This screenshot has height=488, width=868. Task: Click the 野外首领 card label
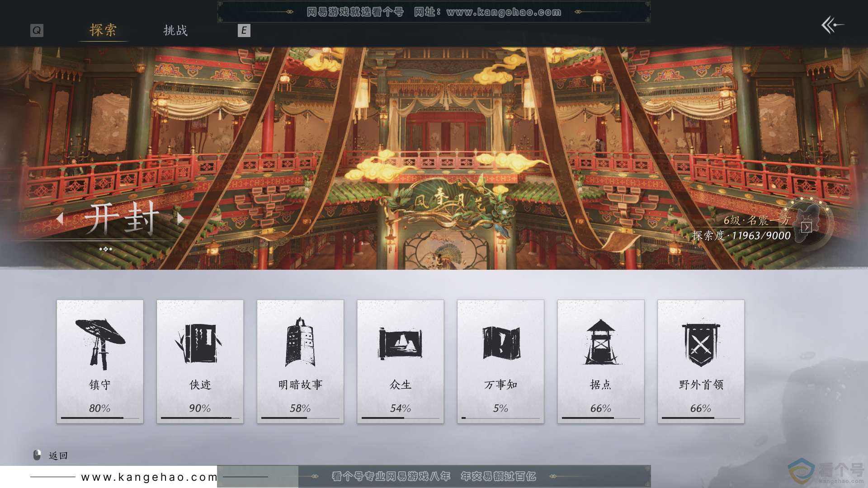(x=701, y=385)
